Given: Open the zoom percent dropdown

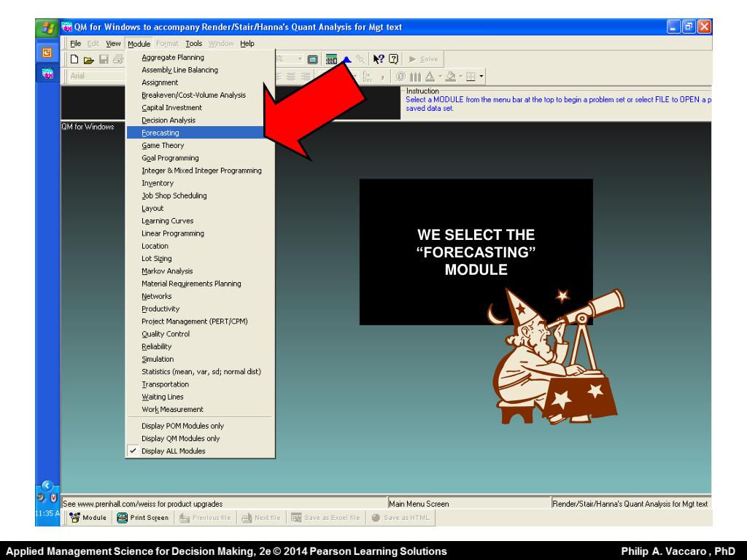Looking at the screenshot, I should pos(300,59).
